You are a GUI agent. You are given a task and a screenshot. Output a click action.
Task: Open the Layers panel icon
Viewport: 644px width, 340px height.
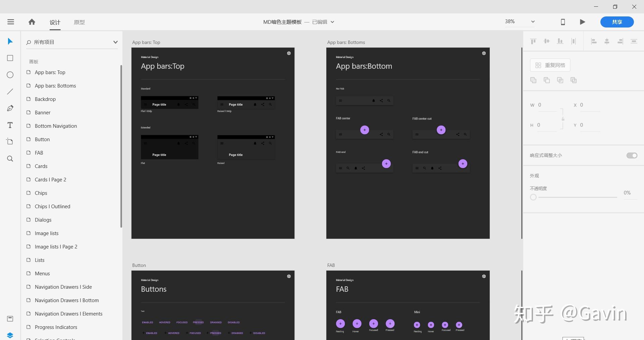tap(10, 335)
